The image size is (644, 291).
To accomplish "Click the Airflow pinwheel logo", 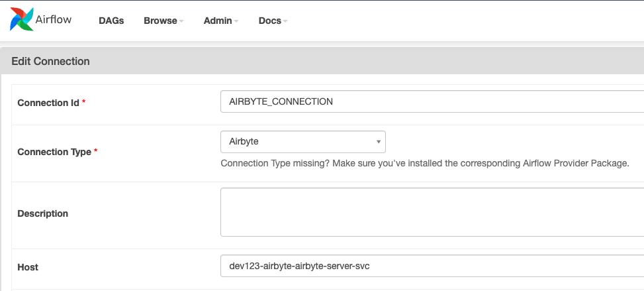I will [21, 19].
